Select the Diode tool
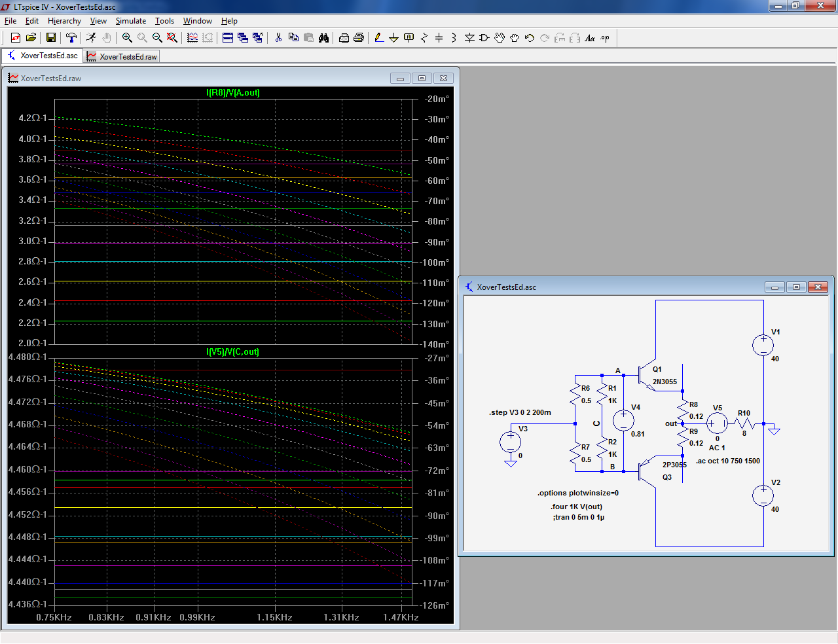This screenshot has width=838, height=644. (x=469, y=38)
